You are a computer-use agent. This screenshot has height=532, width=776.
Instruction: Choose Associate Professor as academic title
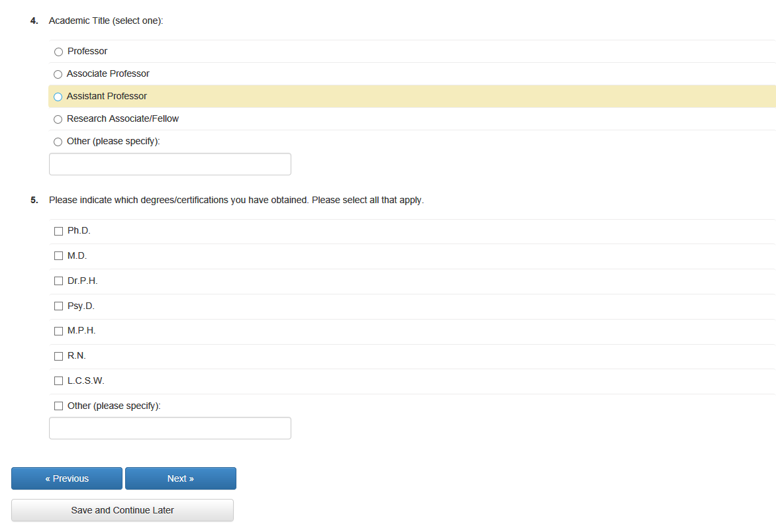58,74
